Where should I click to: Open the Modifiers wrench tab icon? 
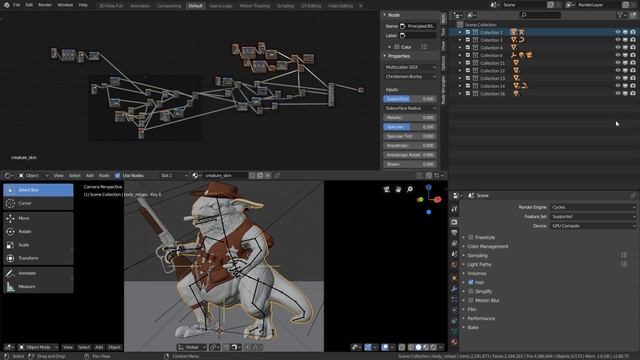pyautogui.click(x=454, y=289)
